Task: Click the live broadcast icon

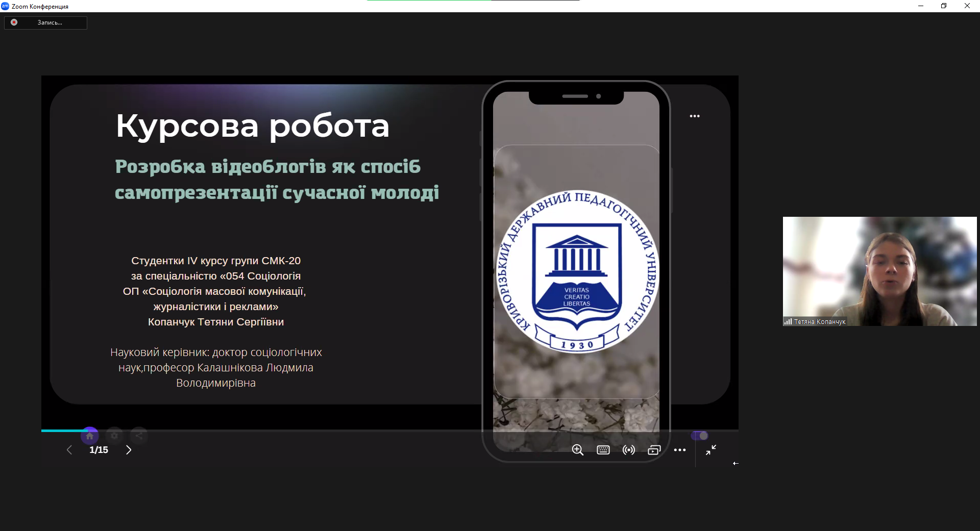Action: [x=628, y=450]
